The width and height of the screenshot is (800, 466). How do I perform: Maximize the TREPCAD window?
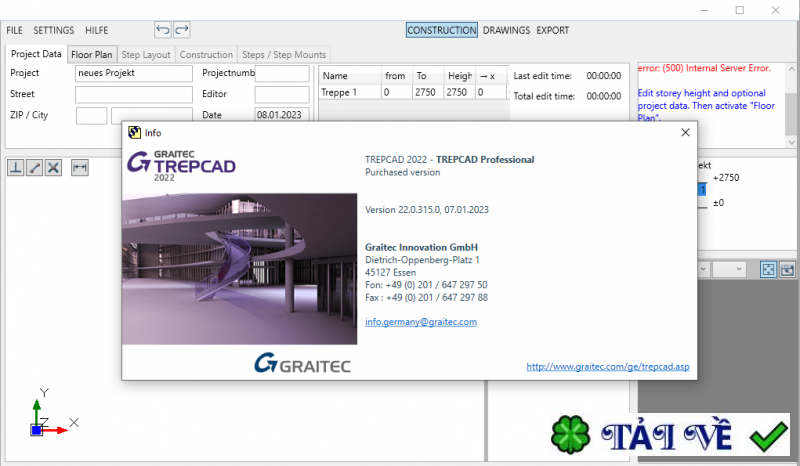tap(740, 10)
